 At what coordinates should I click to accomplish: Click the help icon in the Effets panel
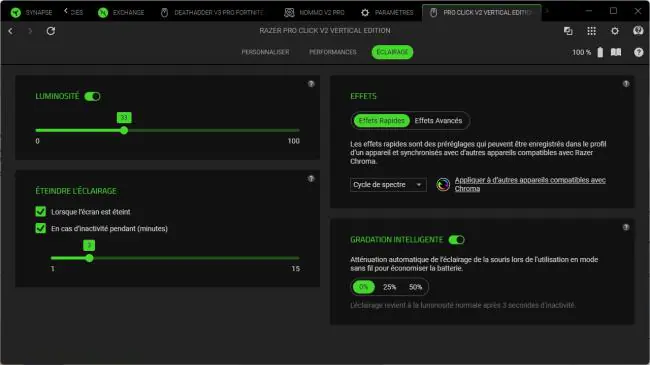coord(626,84)
